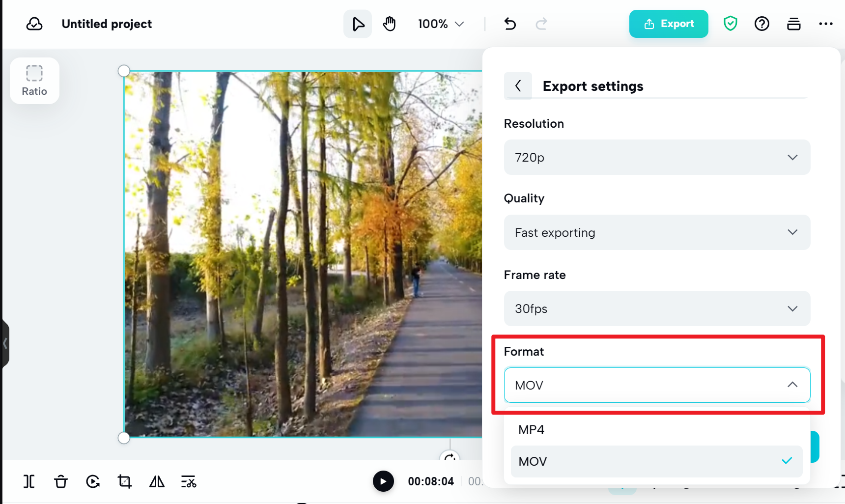Mirror the video clip horizontally
Screen dimensions: 845x504
157,481
